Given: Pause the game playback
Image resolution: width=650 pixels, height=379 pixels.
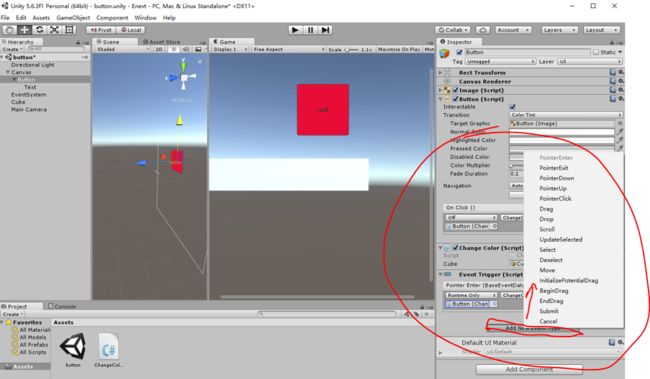Looking at the screenshot, I should coord(310,30).
